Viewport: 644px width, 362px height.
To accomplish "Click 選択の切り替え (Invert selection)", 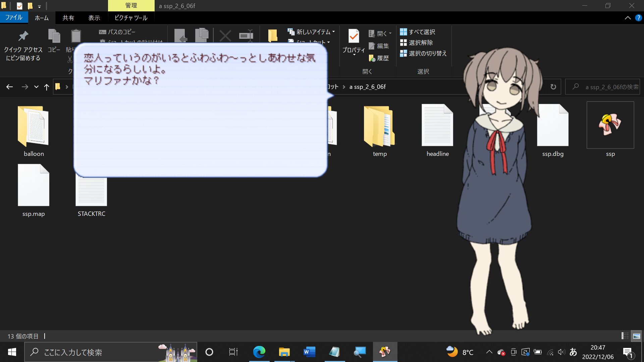I will point(423,53).
